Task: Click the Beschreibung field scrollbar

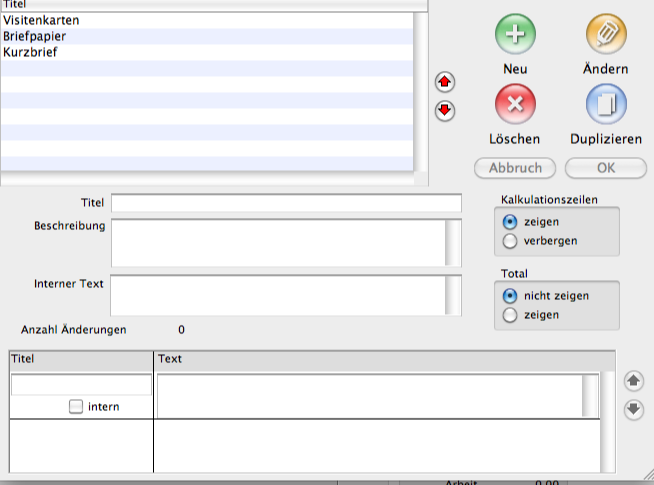Action: point(453,241)
